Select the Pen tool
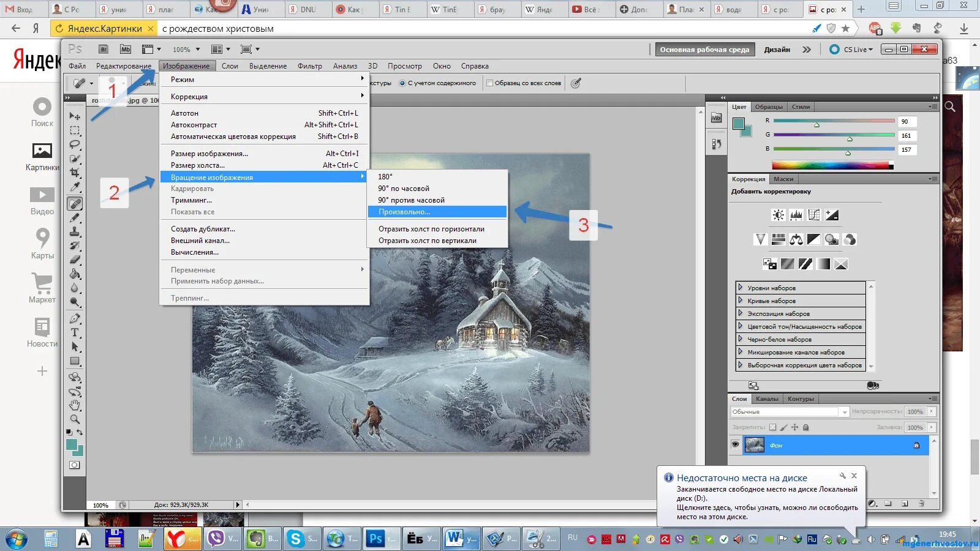Image resolution: width=980 pixels, height=551 pixels. tap(75, 318)
